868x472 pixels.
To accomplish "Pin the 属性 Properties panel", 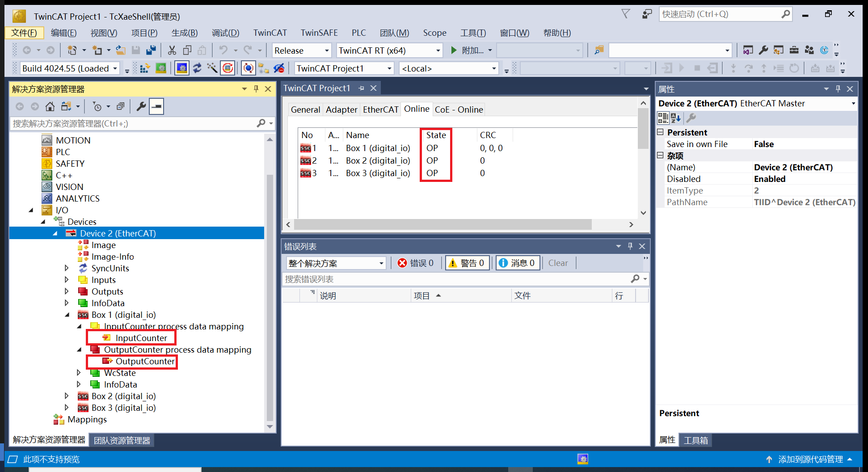I will 838,89.
